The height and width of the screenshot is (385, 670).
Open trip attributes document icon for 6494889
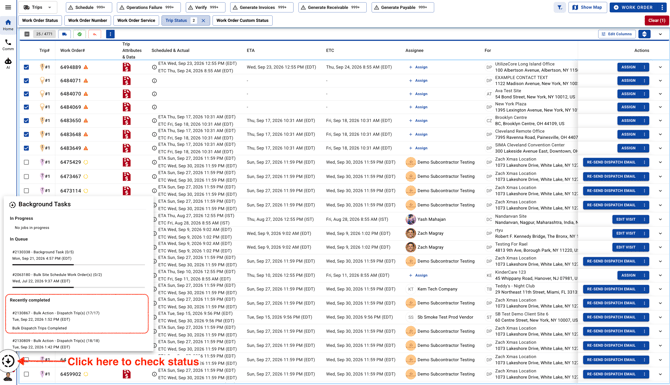126,67
